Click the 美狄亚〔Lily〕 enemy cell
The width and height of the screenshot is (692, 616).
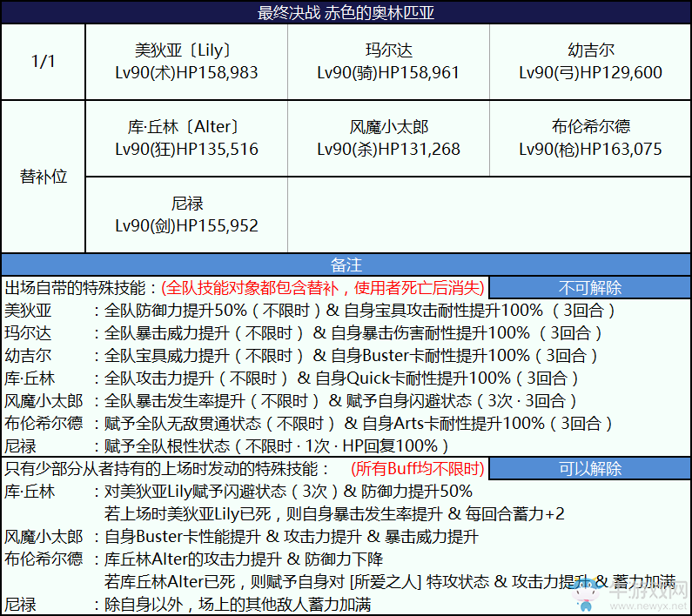[x=186, y=61]
